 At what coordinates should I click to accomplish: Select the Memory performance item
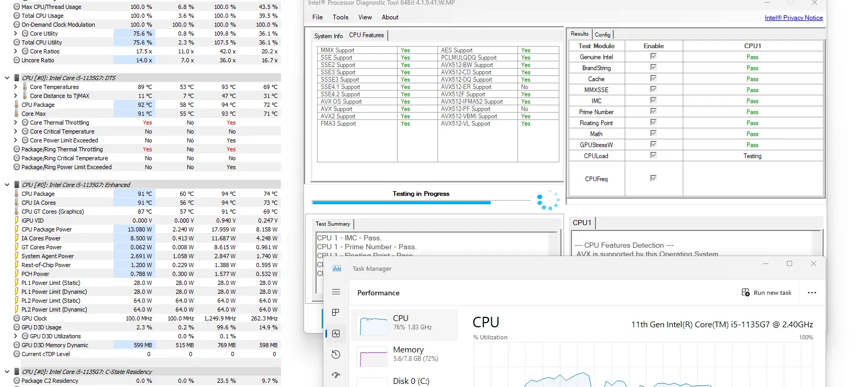(404, 356)
